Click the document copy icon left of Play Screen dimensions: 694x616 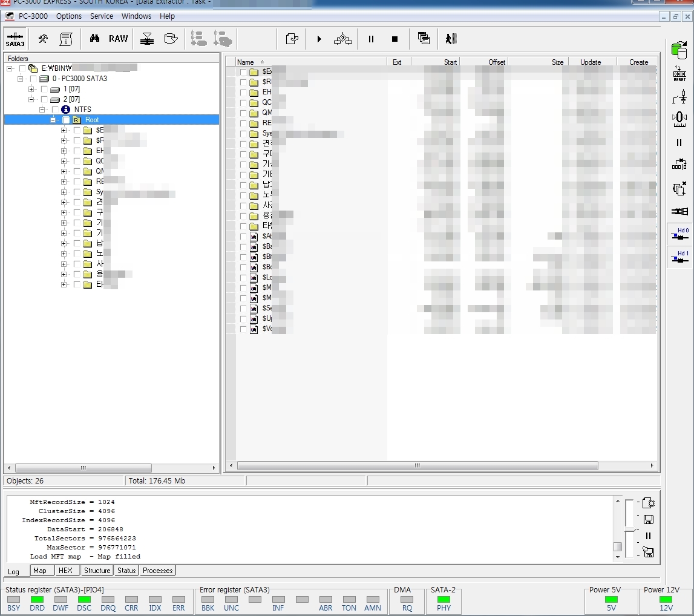(292, 39)
